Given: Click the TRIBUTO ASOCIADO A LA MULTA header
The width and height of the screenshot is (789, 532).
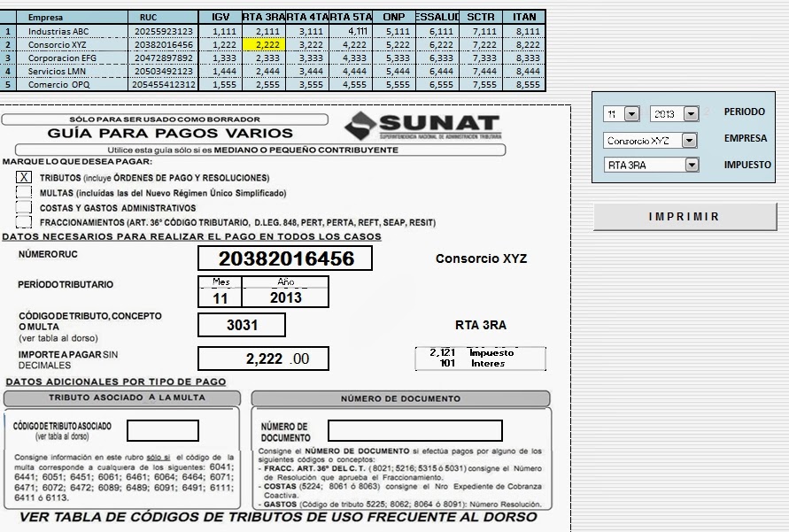Looking at the screenshot, I should pos(122,397).
